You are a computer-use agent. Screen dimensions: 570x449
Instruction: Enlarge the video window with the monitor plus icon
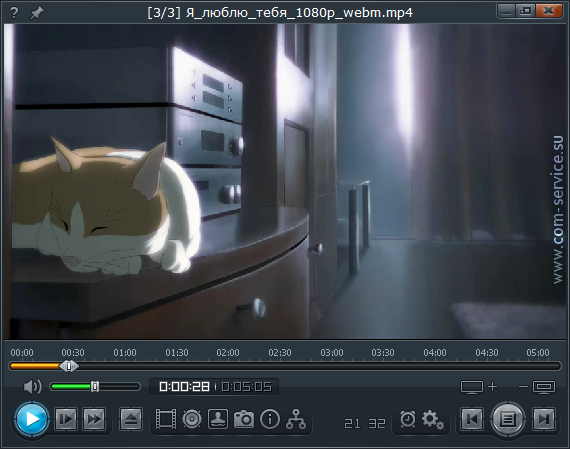tap(479, 387)
